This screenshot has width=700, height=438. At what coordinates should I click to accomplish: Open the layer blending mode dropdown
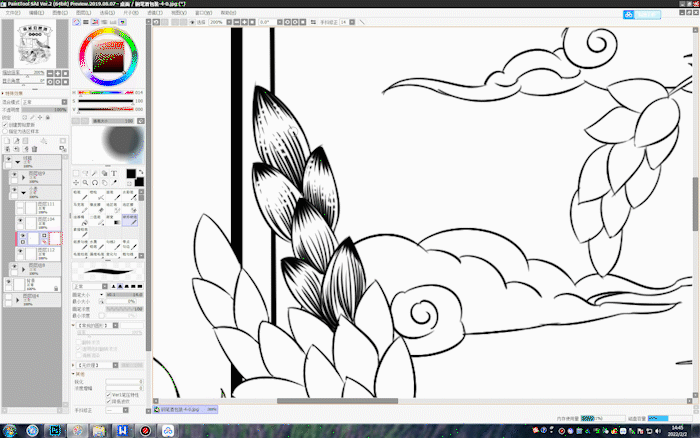(x=45, y=102)
